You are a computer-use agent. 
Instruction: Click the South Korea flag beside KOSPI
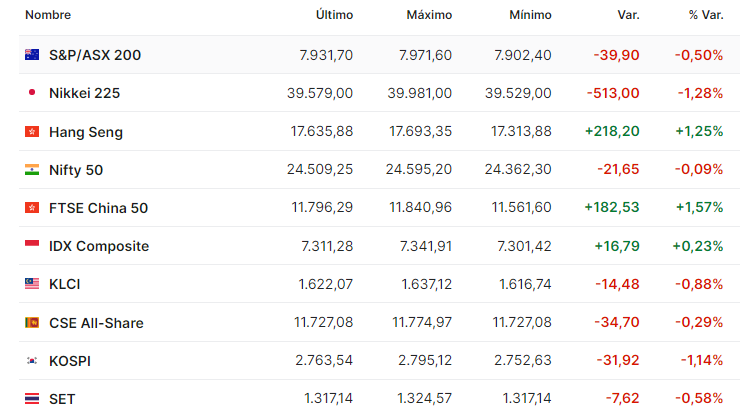32,360
